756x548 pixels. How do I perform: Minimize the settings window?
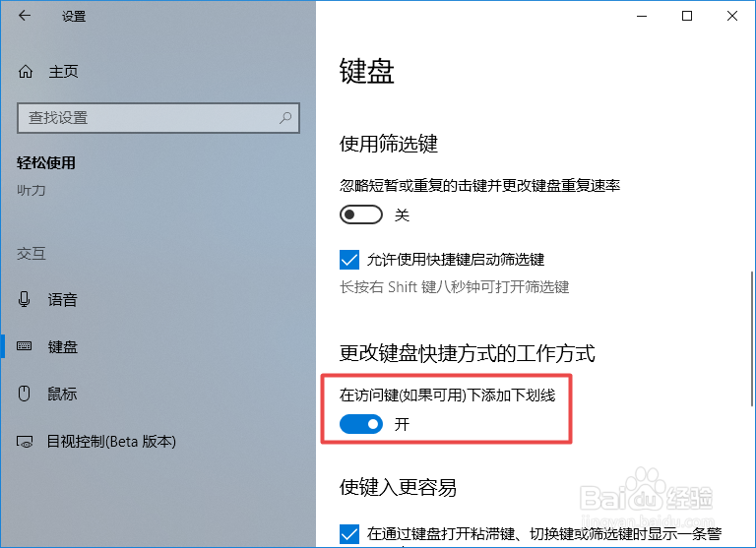pyautogui.click(x=642, y=16)
